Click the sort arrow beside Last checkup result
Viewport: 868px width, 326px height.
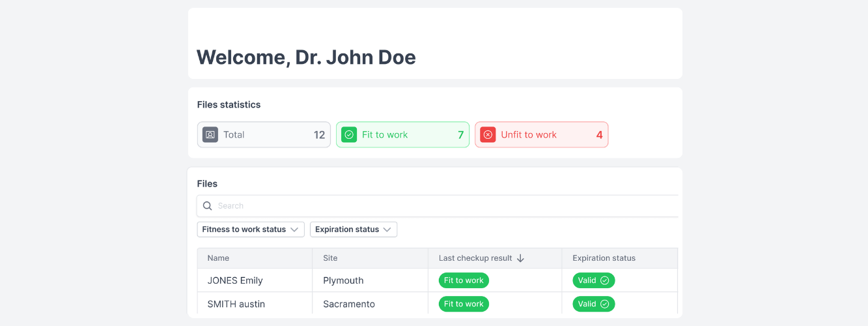520,258
